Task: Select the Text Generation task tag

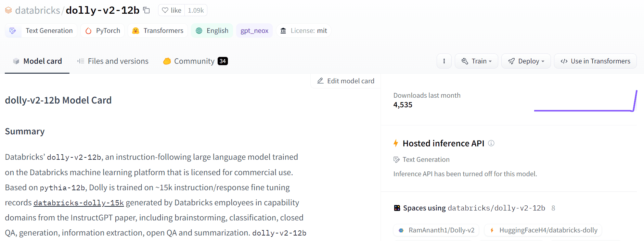Action: click(41, 31)
